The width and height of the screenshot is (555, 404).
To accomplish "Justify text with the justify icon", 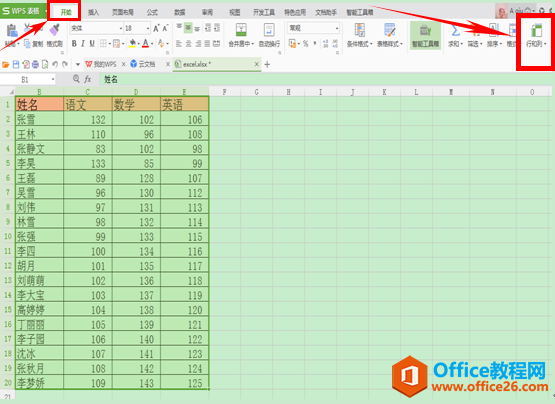I will click(x=207, y=44).
